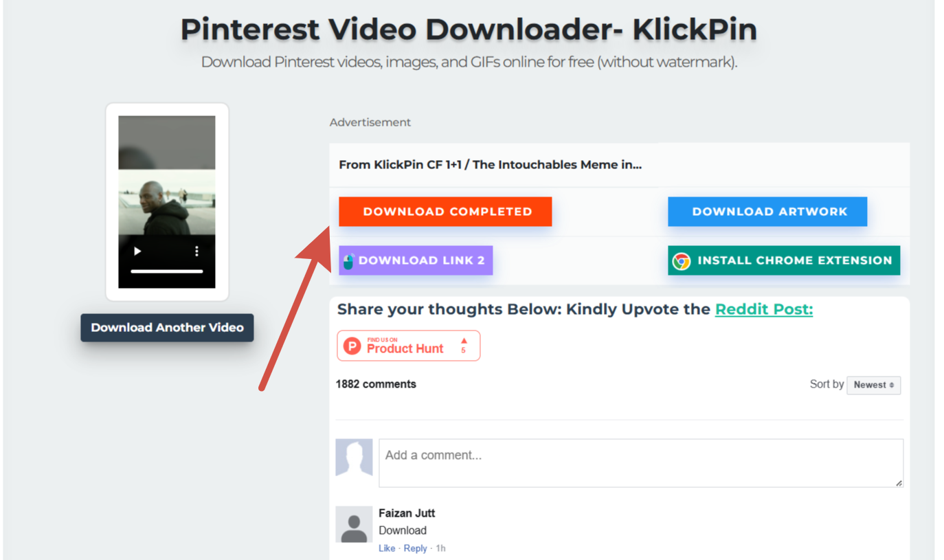944x560 pixels.
Task: Click Download Another Video button
Action: tap(167, 328)
